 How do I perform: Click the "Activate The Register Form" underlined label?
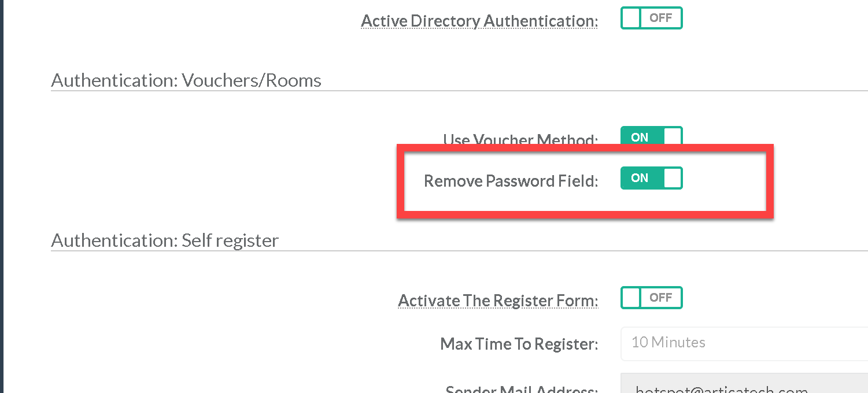[497, 301]
